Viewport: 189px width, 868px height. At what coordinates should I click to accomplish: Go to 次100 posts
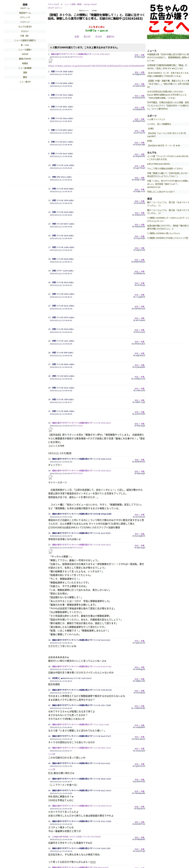(x=98, y=37)
